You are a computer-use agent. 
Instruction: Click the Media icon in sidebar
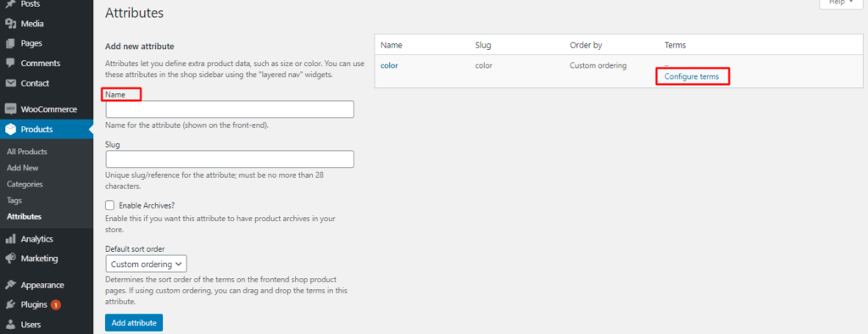click(x=10, y=24)
